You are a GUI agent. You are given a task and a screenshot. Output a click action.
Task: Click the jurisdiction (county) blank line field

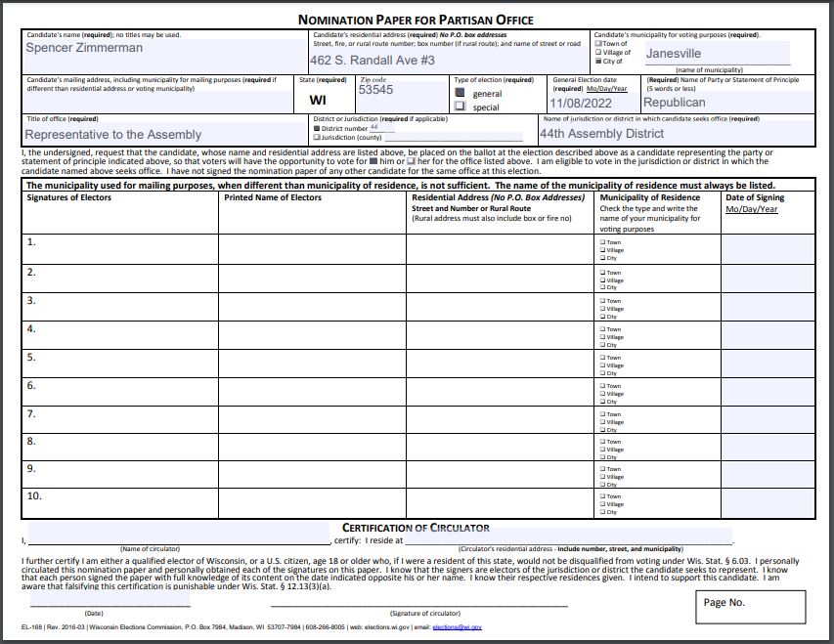coord(453,137)
